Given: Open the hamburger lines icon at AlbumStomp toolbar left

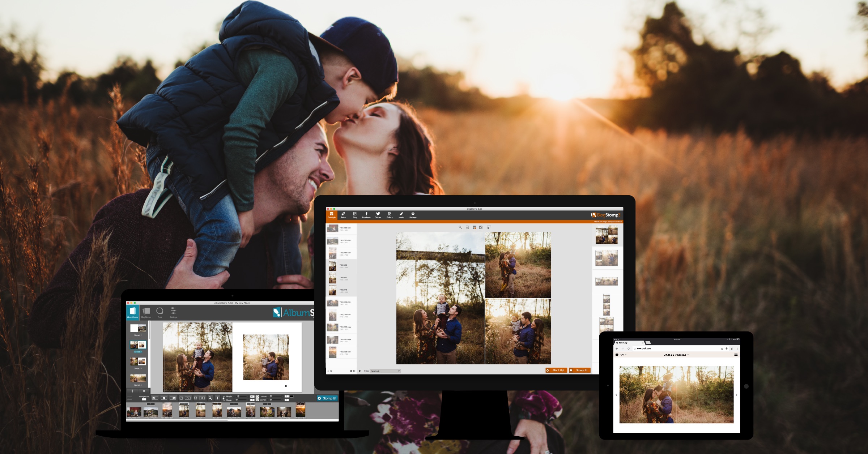Looking at the screenshot, I should 130,398.
